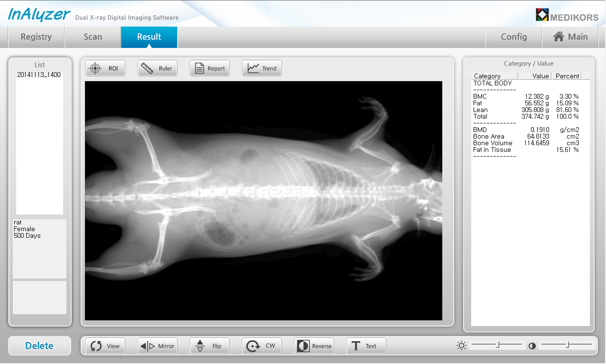The height and width of the screenshot is (364, 606).
Task: Adjust the contrast slider
Action: click(x=567, y=345)
